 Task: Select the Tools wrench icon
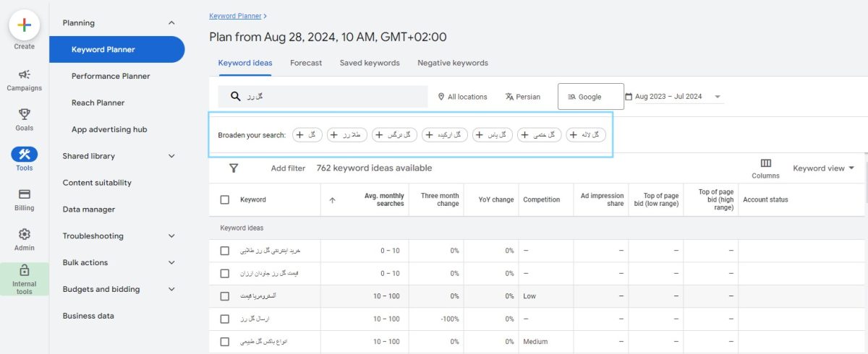tap(24, 154)
